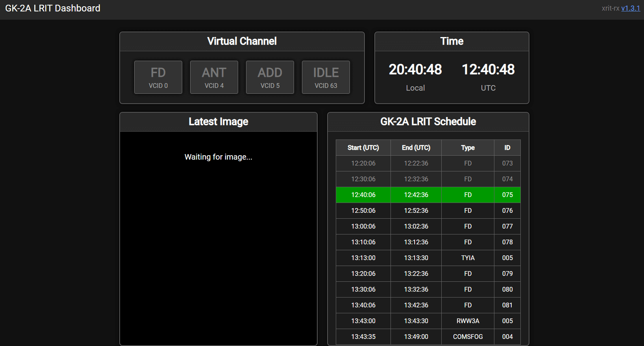The height and width of the screenshot is (346, 644).
Task: Select start time 13:40:06 cell
Action: point(363,305)
